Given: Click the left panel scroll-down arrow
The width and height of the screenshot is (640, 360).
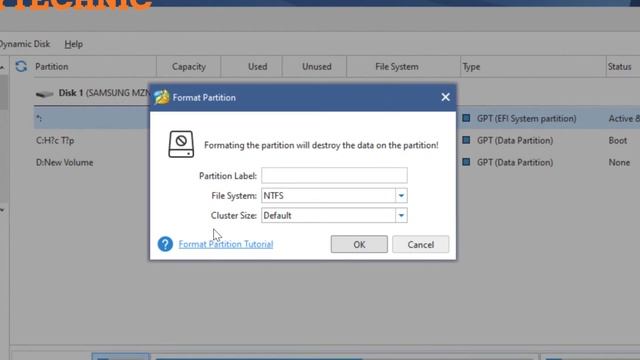Looking at the screenshot, I should tap(2, 210).
